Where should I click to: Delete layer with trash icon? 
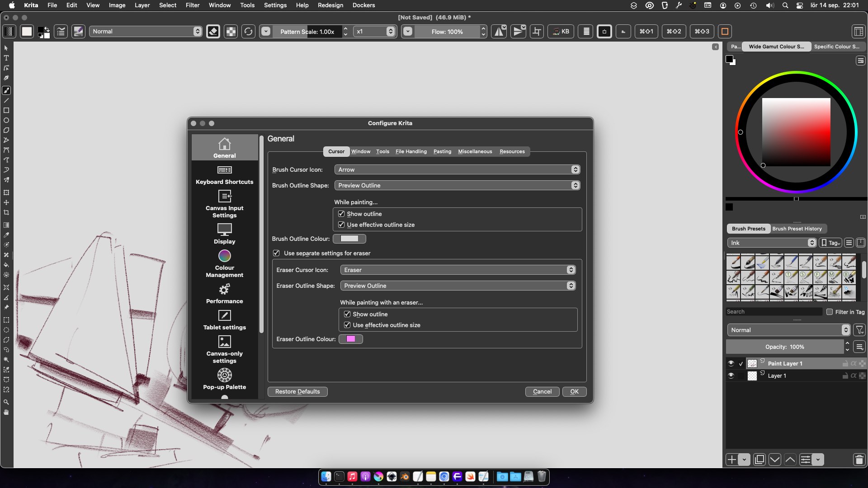tap(859, 460)
